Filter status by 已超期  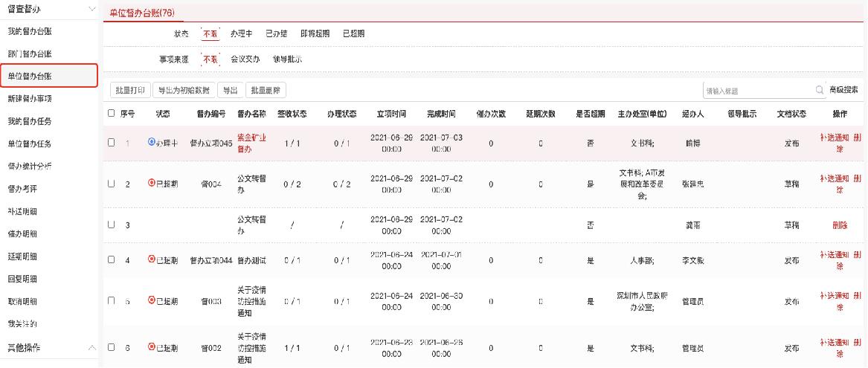coord(353,33)
